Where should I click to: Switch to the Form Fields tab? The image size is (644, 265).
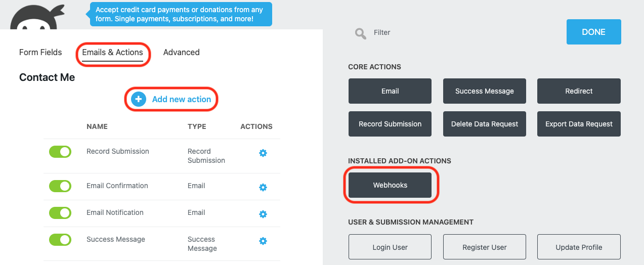coord(40,52)
